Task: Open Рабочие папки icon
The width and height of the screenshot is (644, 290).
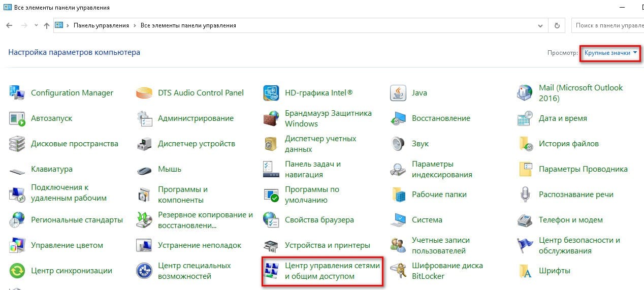Action: pos(398,195)
